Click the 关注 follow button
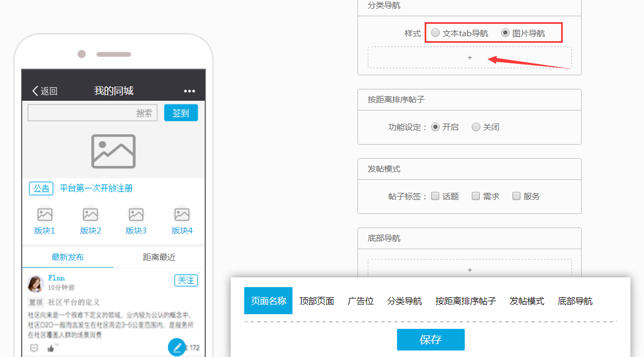The width and height of the screenshot is (644, 357). point(186,280)
